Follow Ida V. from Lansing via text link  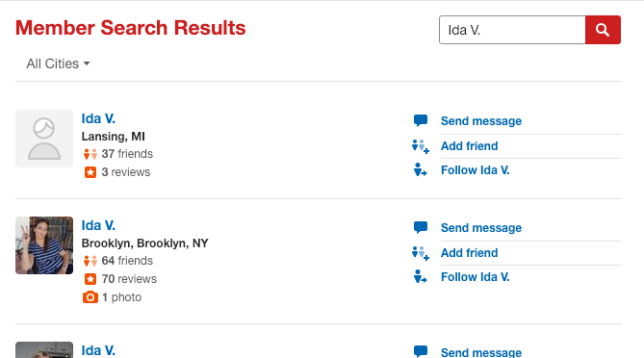coord(476,170)
